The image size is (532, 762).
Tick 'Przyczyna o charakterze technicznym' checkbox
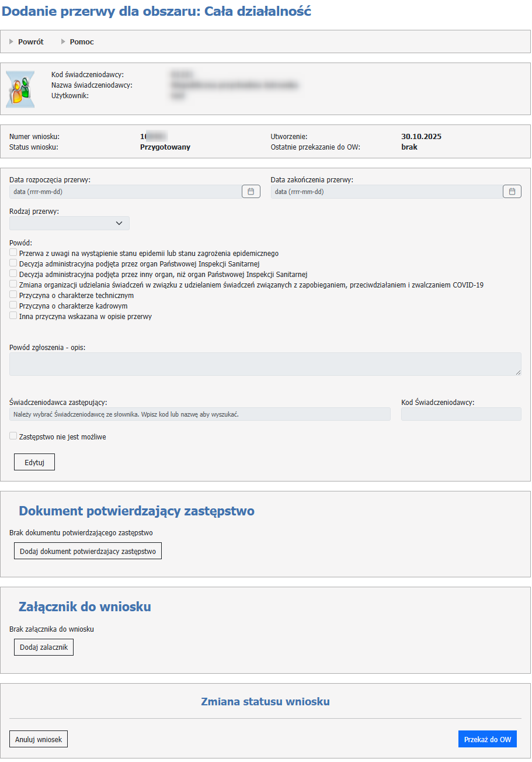(x=13, y=295)
